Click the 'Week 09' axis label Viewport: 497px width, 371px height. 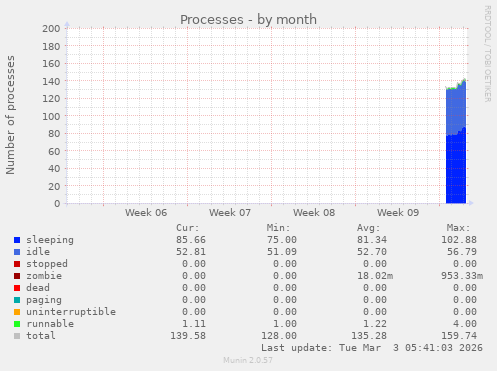(x=398, y=213)
